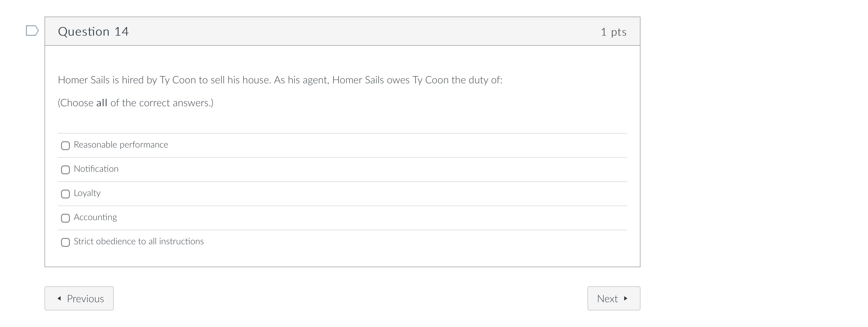Click the flag icon beside Question 14

coord(32,31)
